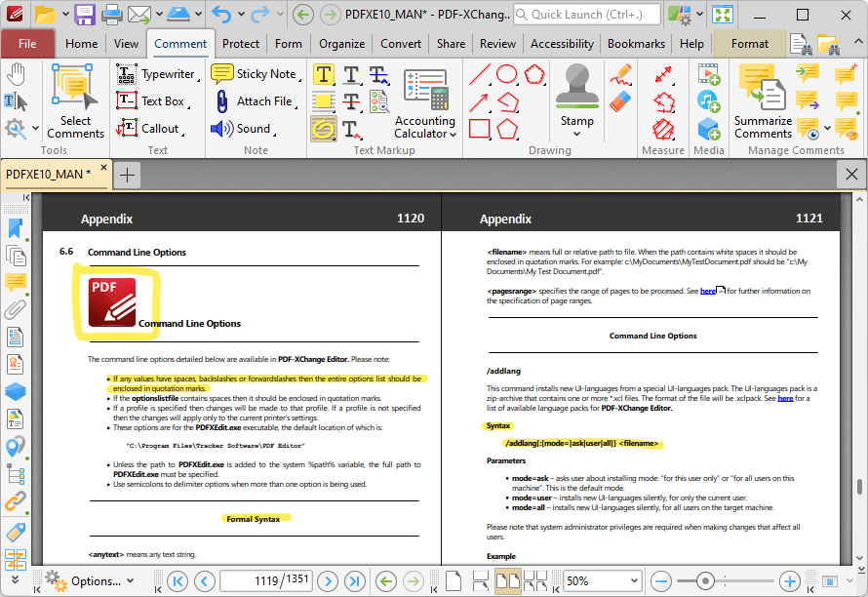Viewport: 868px width, 597px height.
Task: Open the File menu
Action: click(27, 44)
